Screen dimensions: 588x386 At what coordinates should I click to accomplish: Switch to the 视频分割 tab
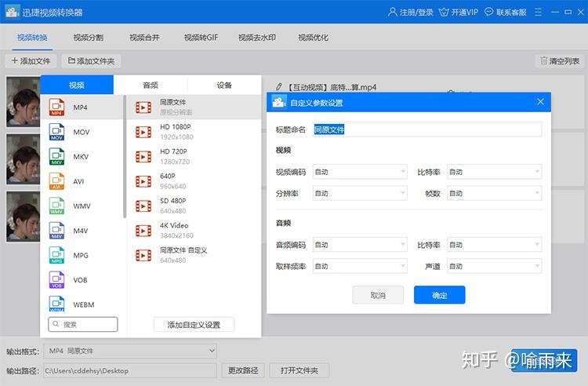pos(89,38)
